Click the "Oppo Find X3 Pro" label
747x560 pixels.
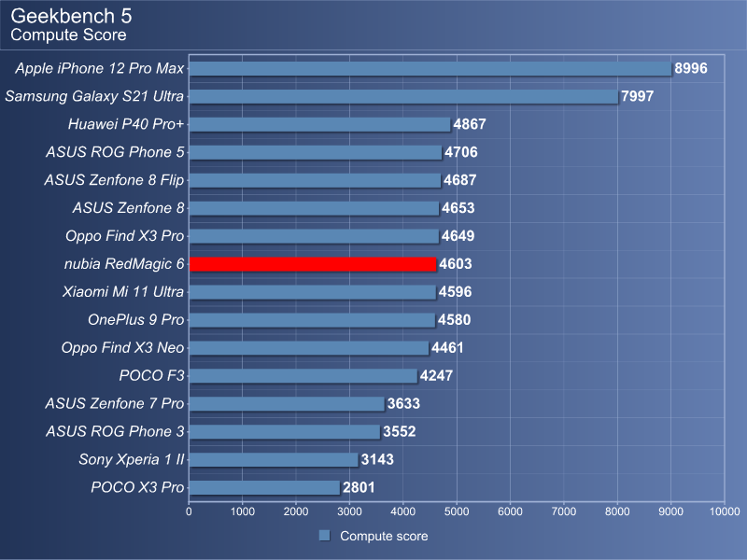(125, 236)
